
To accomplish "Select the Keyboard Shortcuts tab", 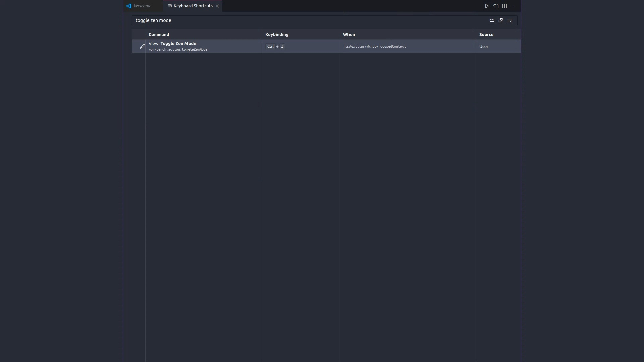I will click(193, 6).
